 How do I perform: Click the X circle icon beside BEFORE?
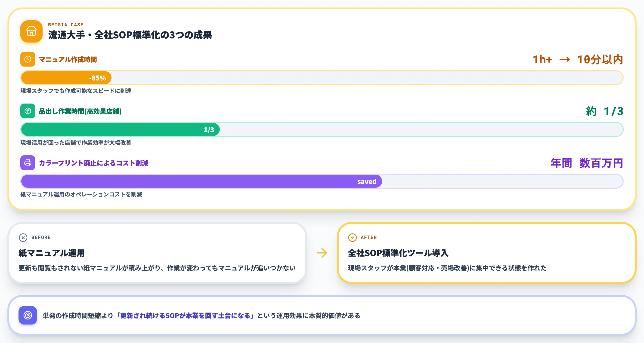(x=23, y=237)
